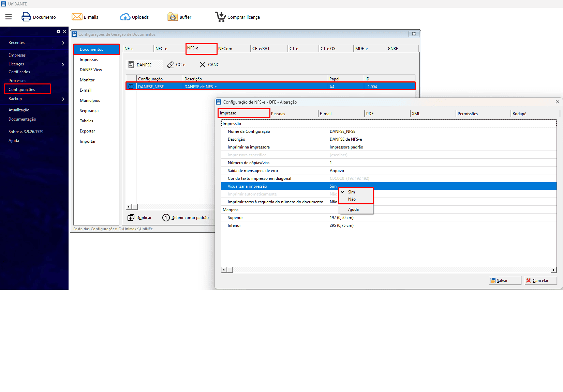Open the E-mails envelope icon

[x=77, y=17]
